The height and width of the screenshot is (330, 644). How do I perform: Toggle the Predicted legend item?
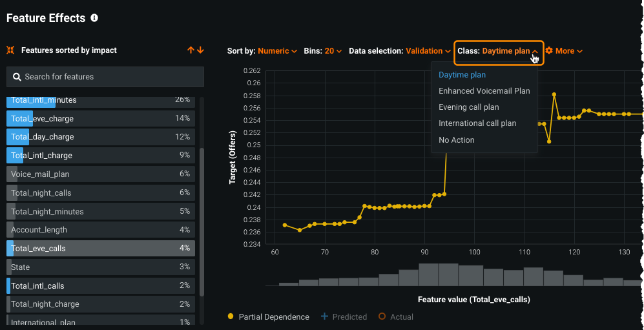click(x=344, y=317)
